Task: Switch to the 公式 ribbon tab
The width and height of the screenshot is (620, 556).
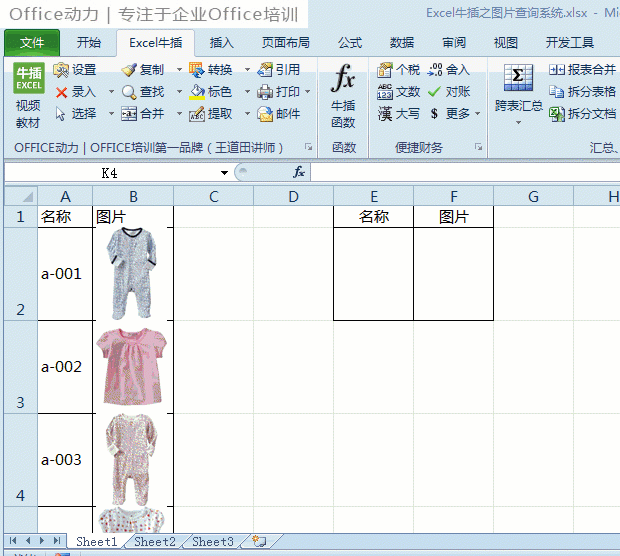Action: (x=350, y=43)
